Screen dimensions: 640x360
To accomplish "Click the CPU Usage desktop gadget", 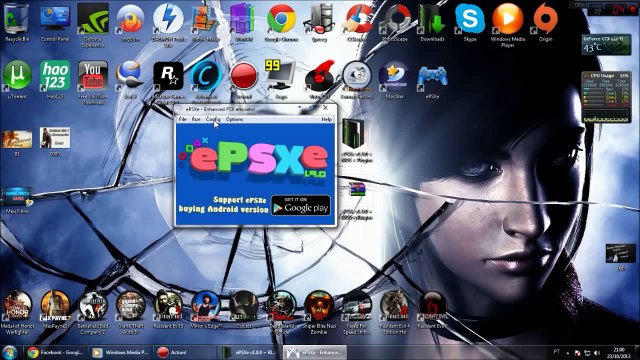I will tap(606, 97).
